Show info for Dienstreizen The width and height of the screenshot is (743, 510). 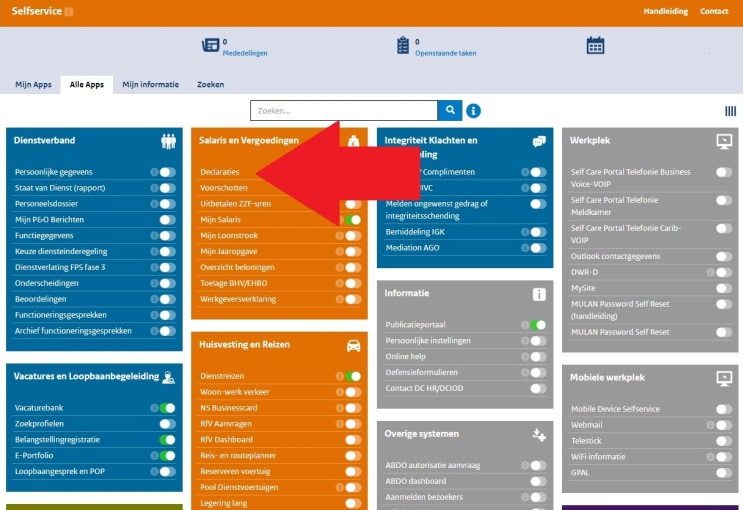tap(339, 376)
